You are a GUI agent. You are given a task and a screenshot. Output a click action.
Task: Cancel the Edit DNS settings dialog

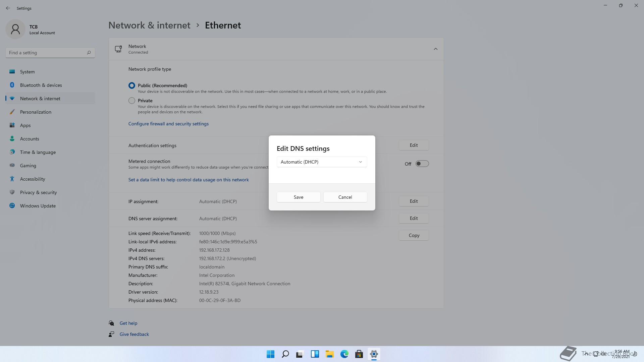click(345, 197)
